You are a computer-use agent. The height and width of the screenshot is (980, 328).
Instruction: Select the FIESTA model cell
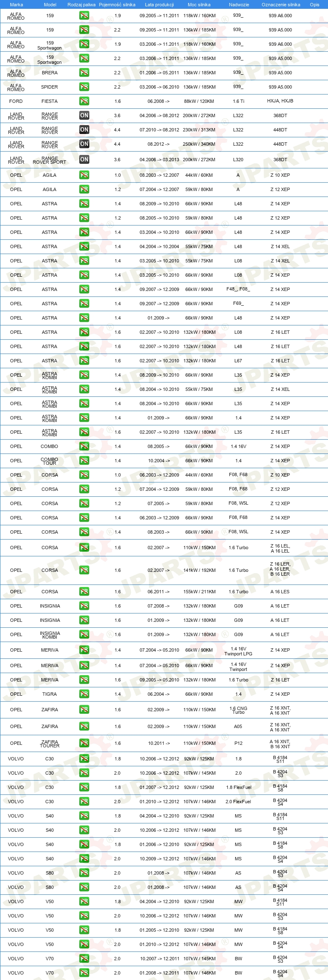49,101
